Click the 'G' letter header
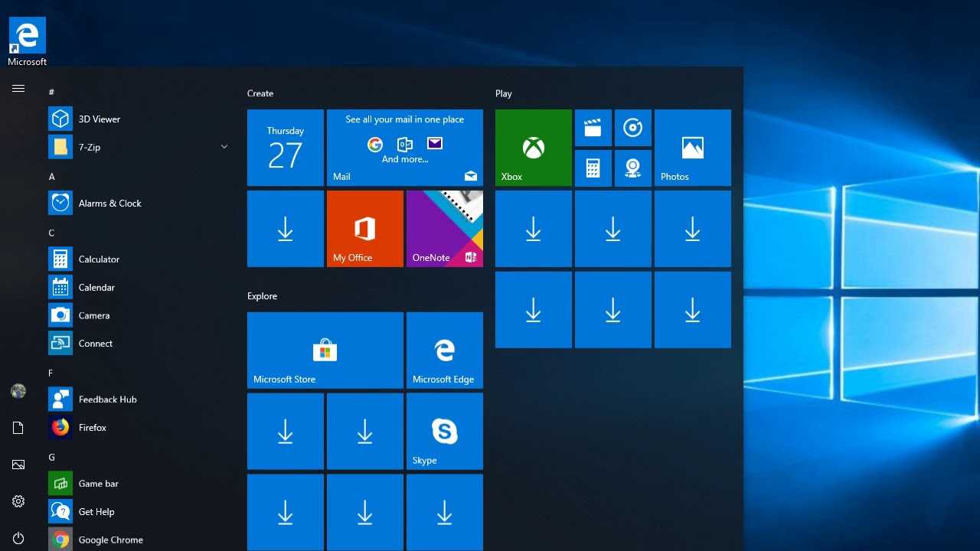Screen dimensions: 980x551 coord(52,457)
